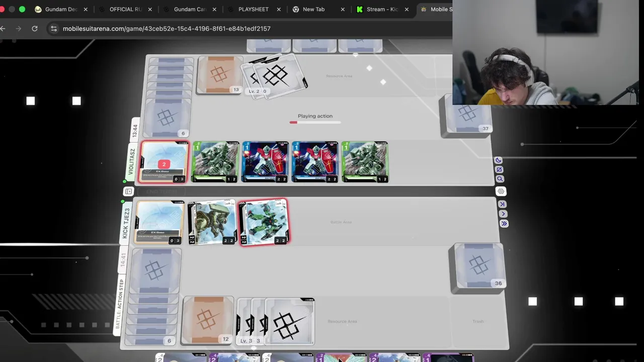Click the skip-to-end arrow icon
This screenshot has width=644, height=362.
pyautogui.click(x=502, y=204)
